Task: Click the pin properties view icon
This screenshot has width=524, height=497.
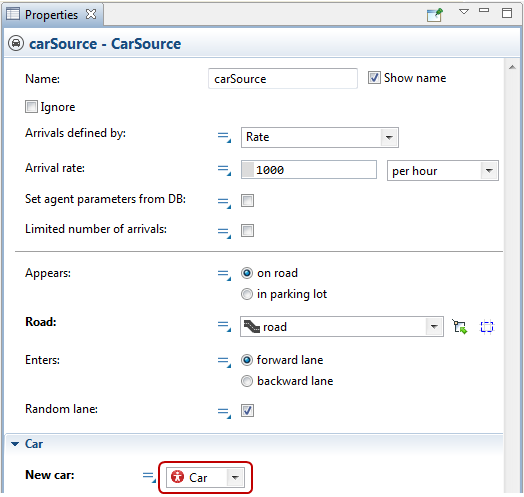Action: click(434, 15)
